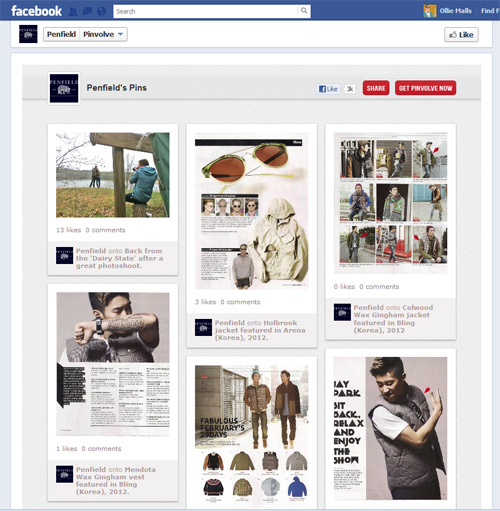Viewport: 500px width, 511px height.
Task: Open Colwood Wax Gingham jacket caption
Action: 393,319
